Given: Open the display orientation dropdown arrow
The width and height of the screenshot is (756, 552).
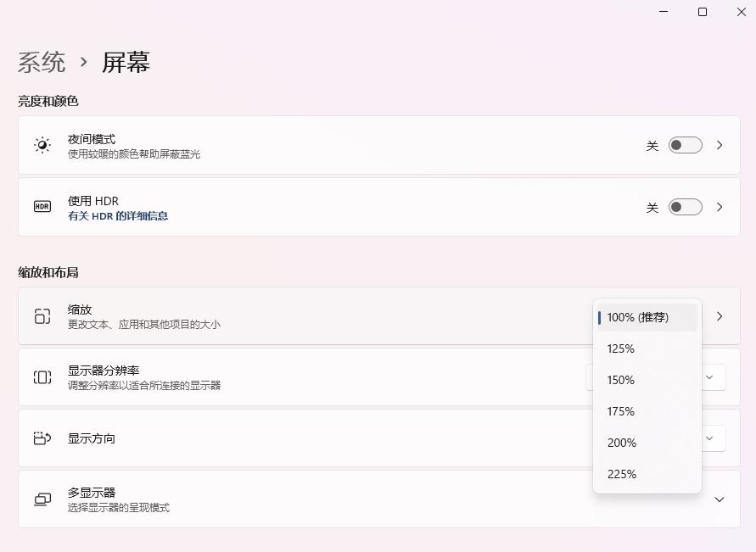Looking at the screenshot, I should pos(710,438).
